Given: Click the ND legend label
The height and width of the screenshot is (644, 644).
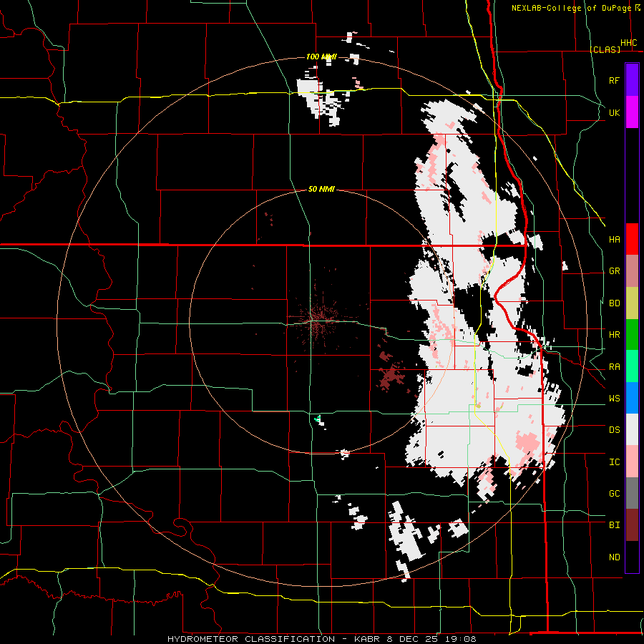Looking at the screenshot, I should (x=614, y=557).
